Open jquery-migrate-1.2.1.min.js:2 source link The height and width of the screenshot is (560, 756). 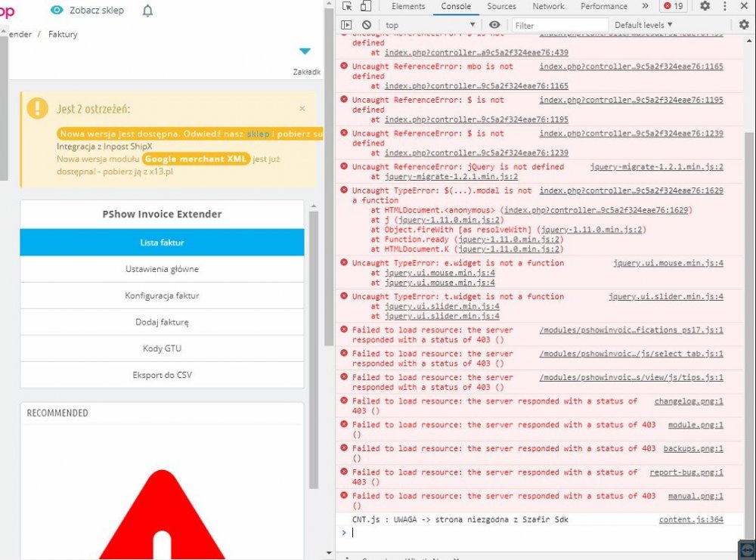click(657, 167)
